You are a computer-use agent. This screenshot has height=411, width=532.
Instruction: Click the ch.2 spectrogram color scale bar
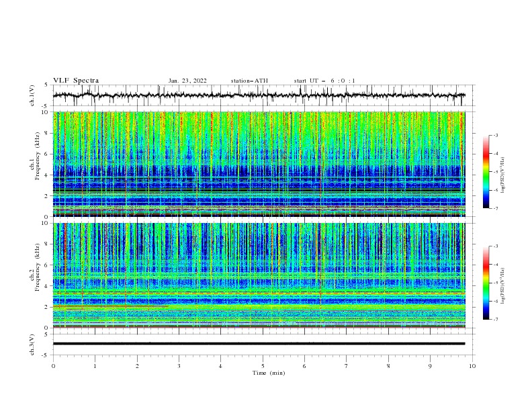(486, 283)
